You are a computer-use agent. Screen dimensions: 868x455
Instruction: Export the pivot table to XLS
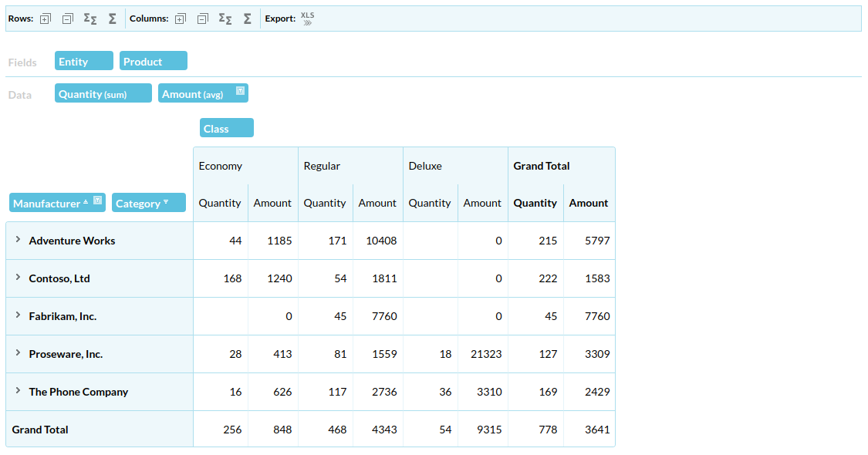point(307,19)
